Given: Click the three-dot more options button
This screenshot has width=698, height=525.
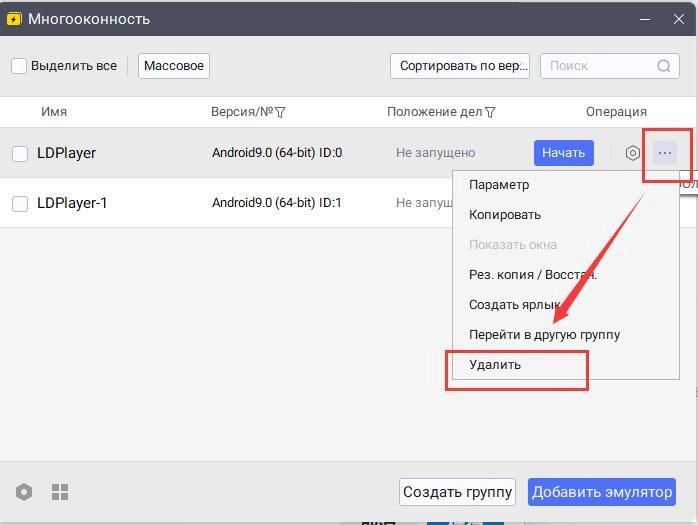Looking at the screenshot, I should [x=665, y=153].
